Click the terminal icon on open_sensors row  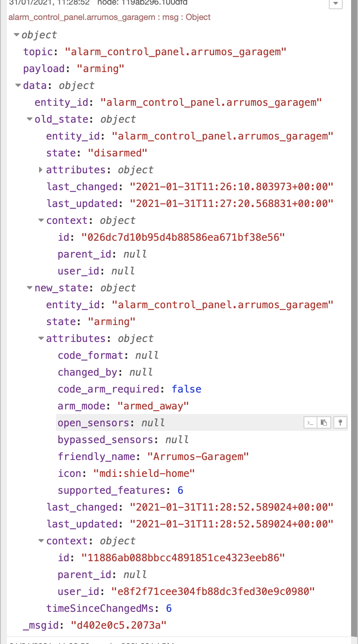[x=310, y=422]
